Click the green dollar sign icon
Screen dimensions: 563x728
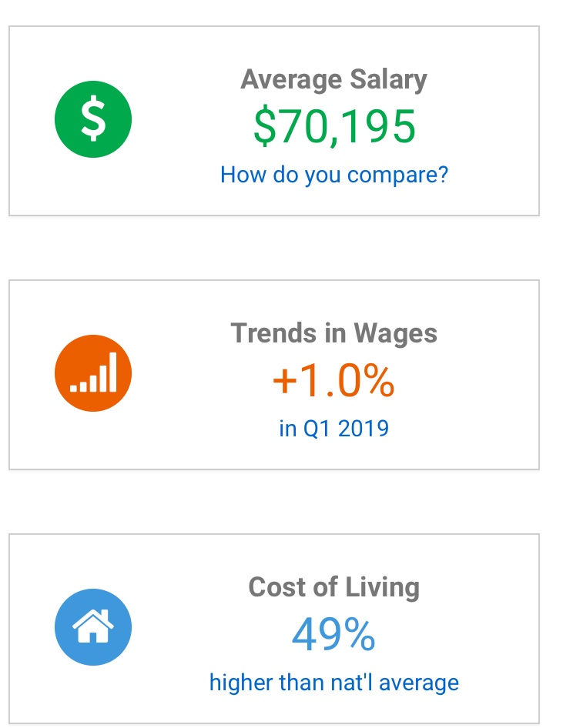[x=93, y=119]
